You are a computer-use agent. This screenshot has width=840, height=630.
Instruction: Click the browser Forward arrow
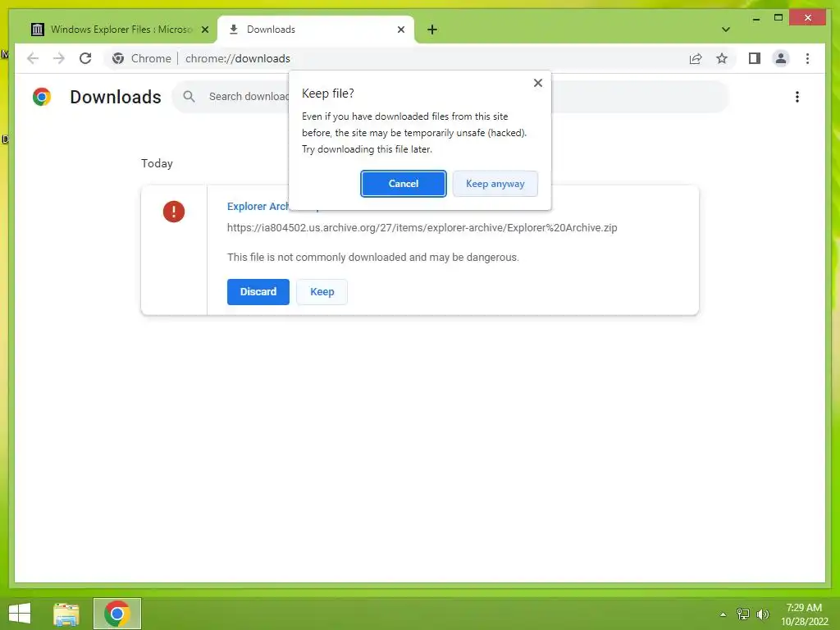point(59,58)
